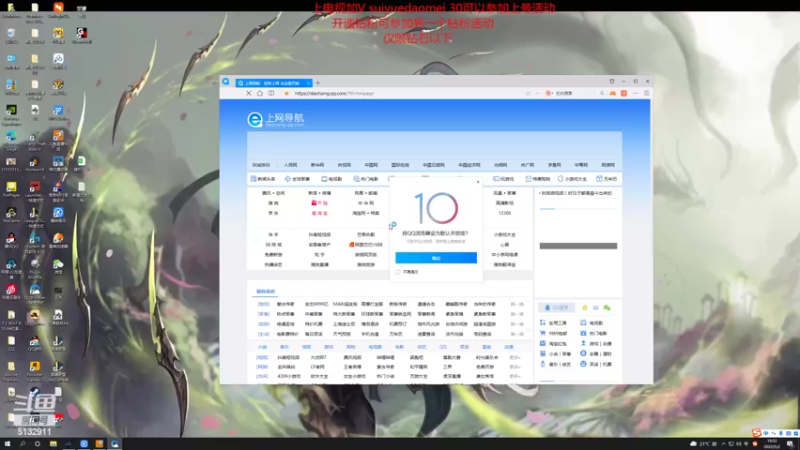800x450 pixels.
Task: Click the green WeChat icon in sidebar
Action: click(607, 308)
